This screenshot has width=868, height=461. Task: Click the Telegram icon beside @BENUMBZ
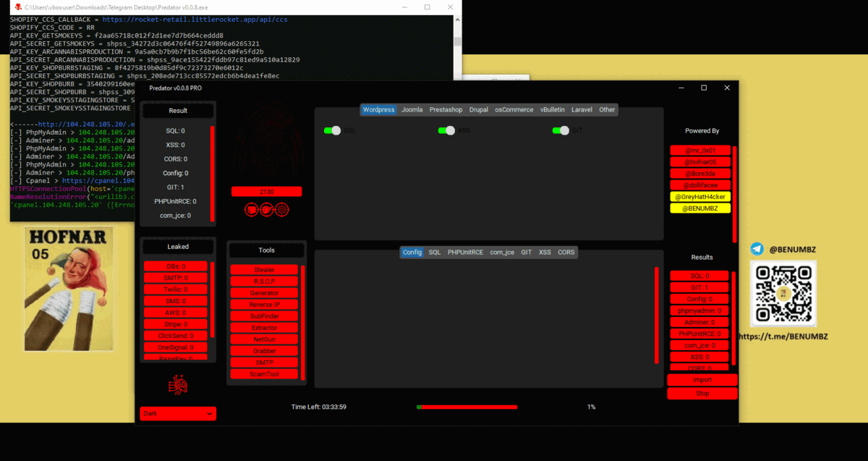coord(757,249)
